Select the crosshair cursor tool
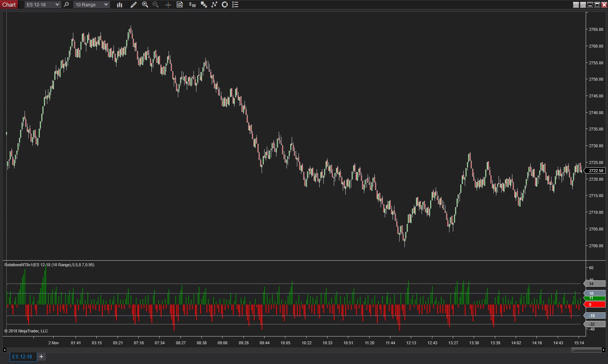Image resolution: width=608 pixels, height=364 pixels. pyautogui.click(x=168, y=4)
